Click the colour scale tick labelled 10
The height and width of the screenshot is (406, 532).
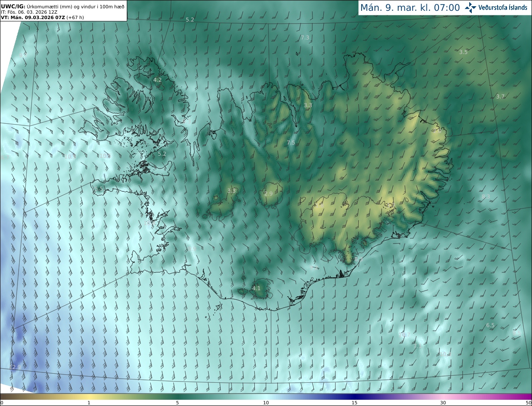pyautogui.click(x=266, y=403)
